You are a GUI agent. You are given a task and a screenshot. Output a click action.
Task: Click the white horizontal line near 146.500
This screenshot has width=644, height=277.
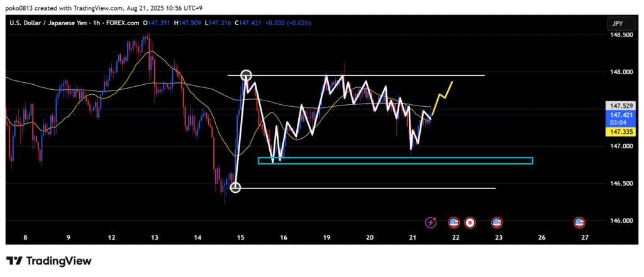tap(377, 188)
